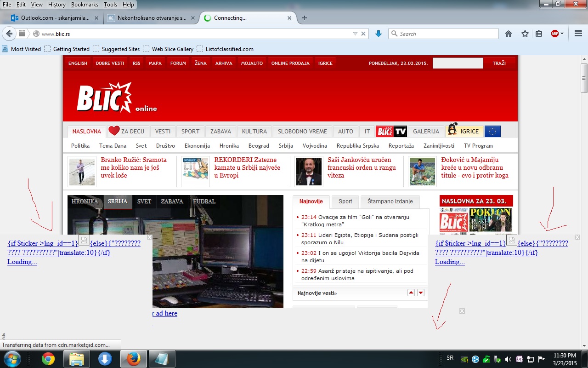Open the Adblock Plus dropdown arrow
This screenshot has width=588, height=368.
[562, 34]
